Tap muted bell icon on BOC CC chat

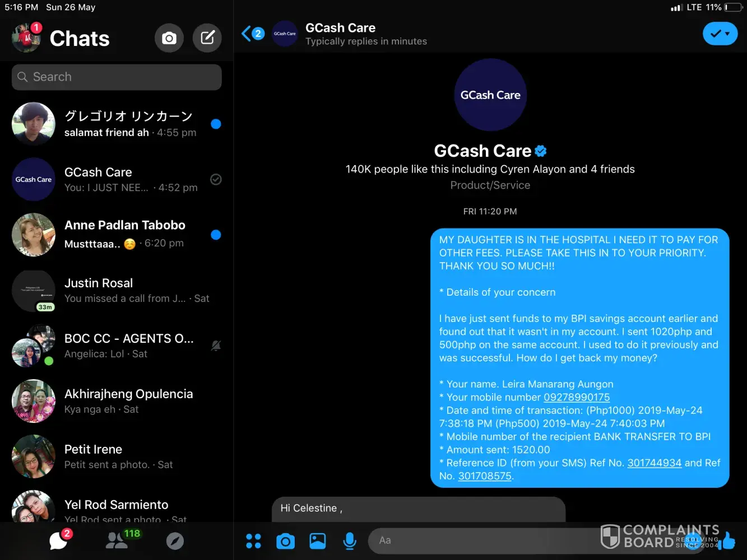click(216, 346)
